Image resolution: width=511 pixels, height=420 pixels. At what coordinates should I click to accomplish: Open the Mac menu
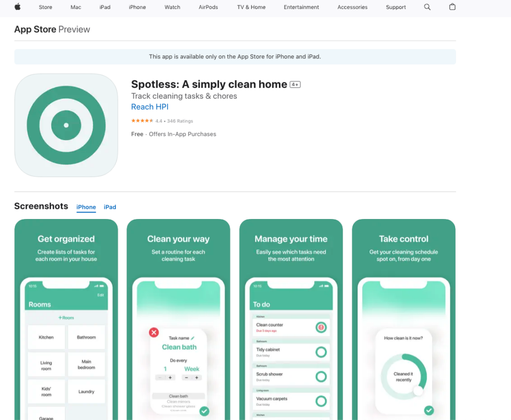point(76,7)
